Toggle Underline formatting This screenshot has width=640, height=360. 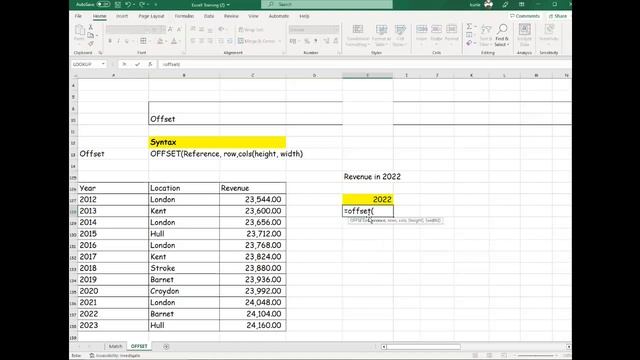(127, 41)
